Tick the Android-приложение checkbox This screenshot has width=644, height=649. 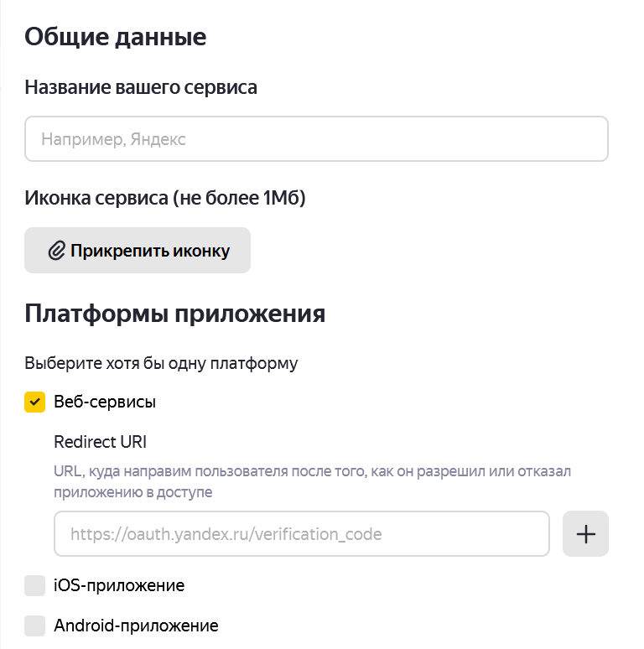click(x=35, y=626)
